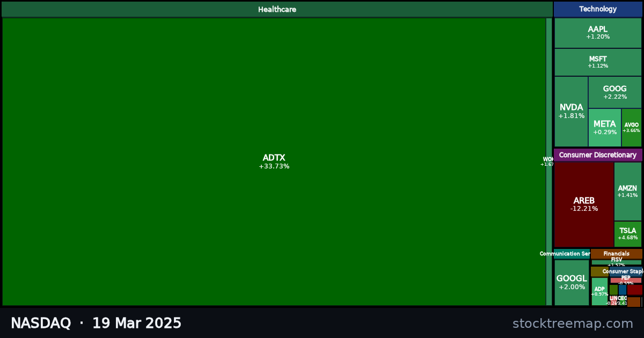644x338 pixels.
Task: Click the FISV stock tile
Action: pyautogui.click(x=617, y=262)
